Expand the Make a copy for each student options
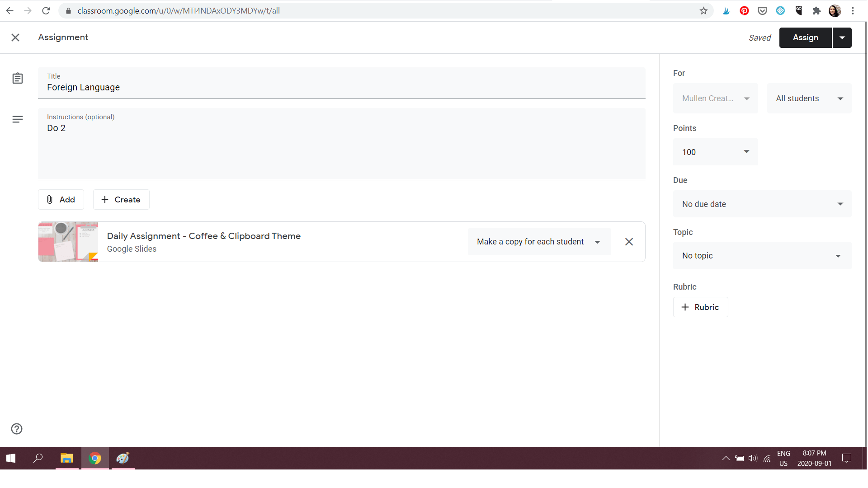This screenshot has height=488, width=868. tap(598, 242)
